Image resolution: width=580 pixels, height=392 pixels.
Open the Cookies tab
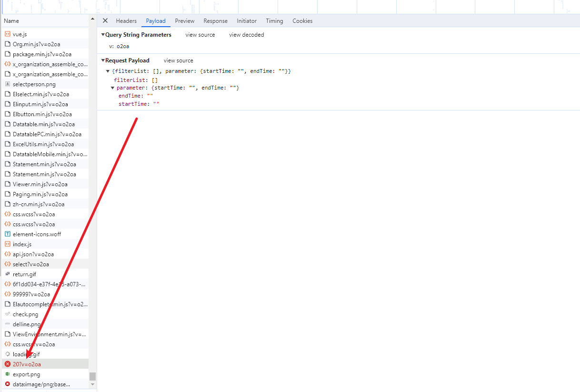302,21
